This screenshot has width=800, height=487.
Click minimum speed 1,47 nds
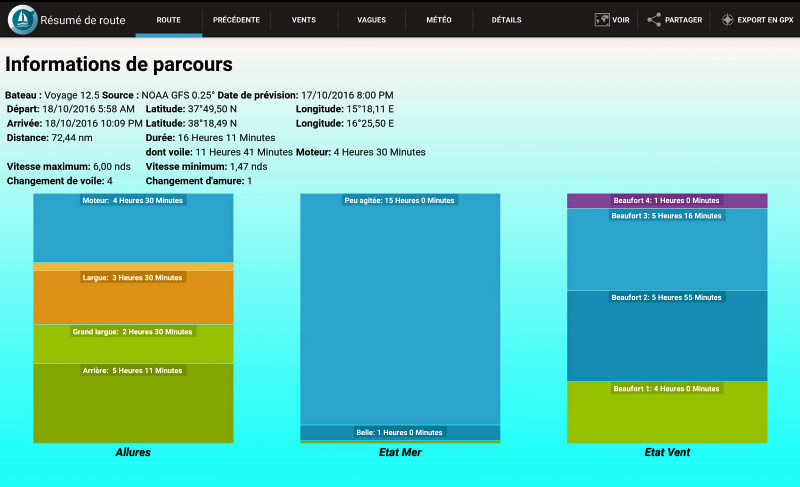coord(248,167)
